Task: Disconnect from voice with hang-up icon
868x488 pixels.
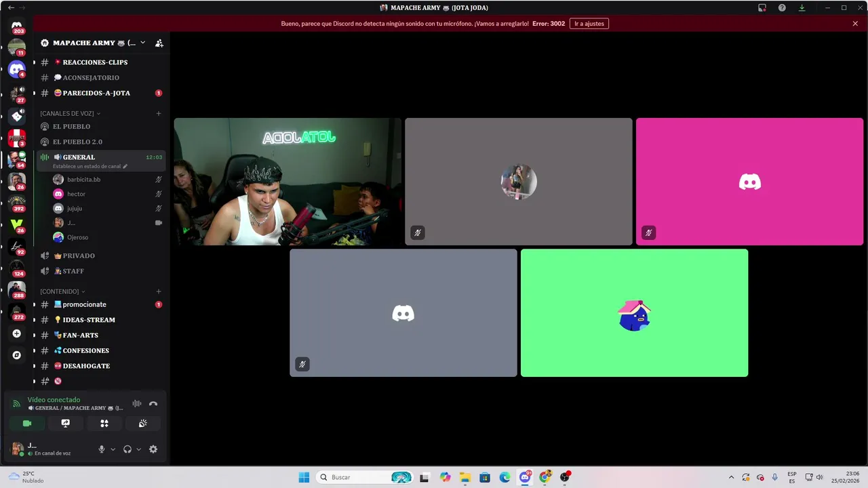Action: coord(153,403)
